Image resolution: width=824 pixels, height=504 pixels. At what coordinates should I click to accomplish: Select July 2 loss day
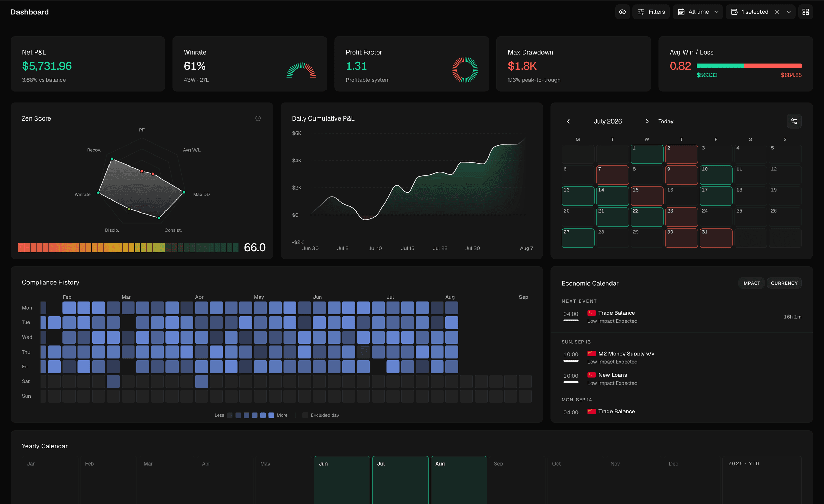[x=682, y=154]
